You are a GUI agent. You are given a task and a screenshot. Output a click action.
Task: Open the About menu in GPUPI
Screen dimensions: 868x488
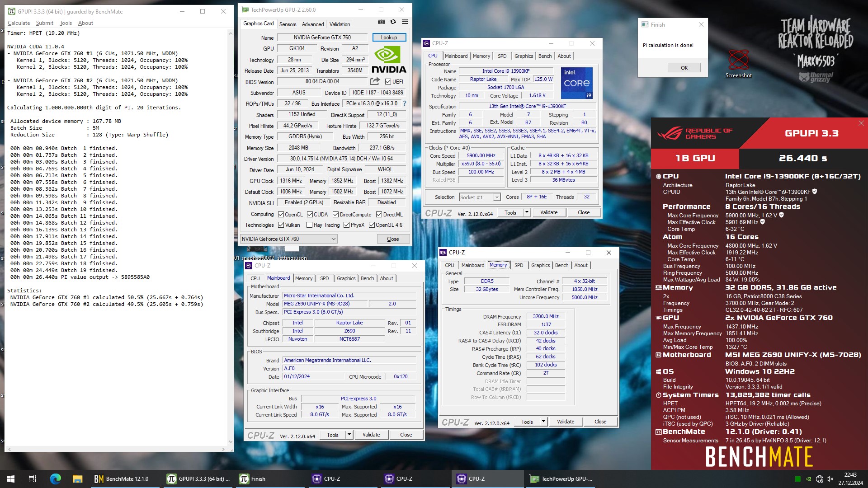85,23
